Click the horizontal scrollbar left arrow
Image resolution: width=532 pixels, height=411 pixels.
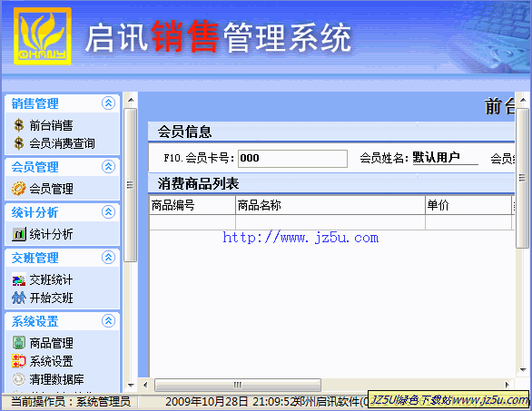[x=145, y=385]
